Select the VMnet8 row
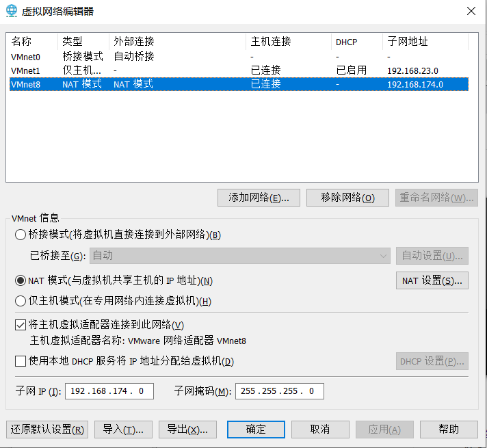 coord(239,84)
